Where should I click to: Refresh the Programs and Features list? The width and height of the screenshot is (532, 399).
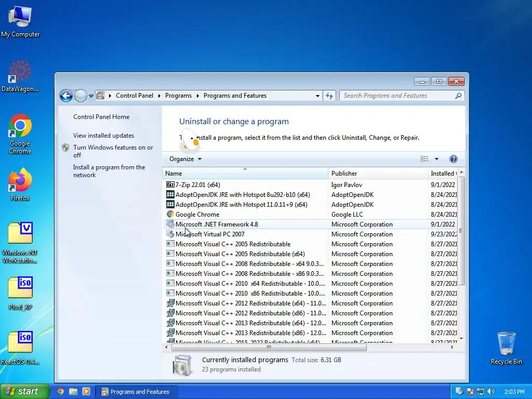[x=329, y=96]
